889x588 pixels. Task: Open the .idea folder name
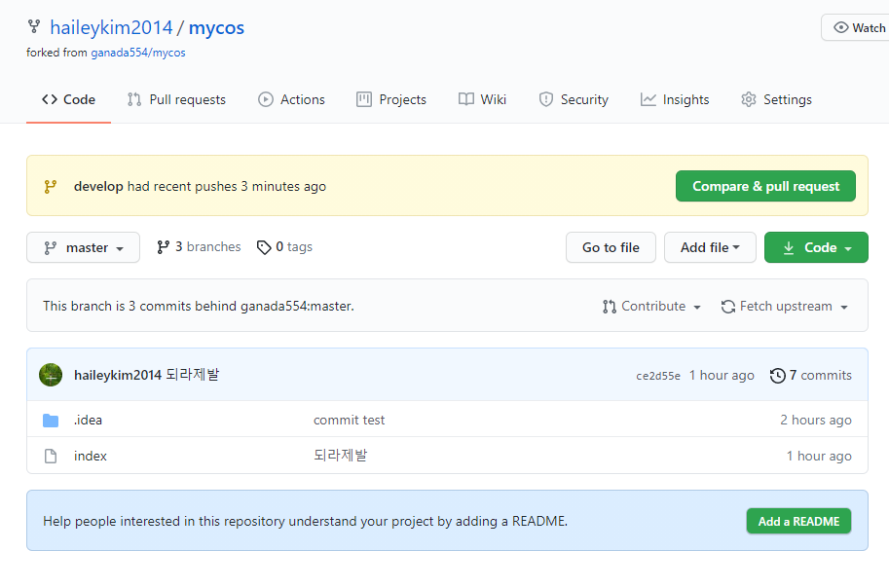click(88, 421)
